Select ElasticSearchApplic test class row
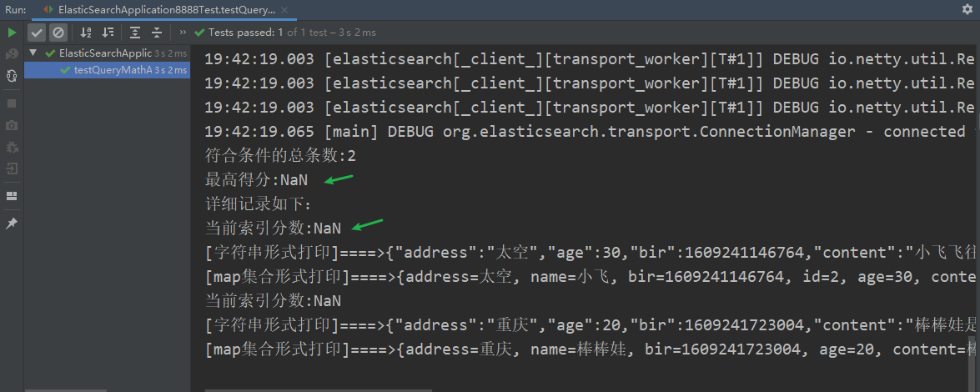The height and width of the screenshot is (392, 980). 107,53
